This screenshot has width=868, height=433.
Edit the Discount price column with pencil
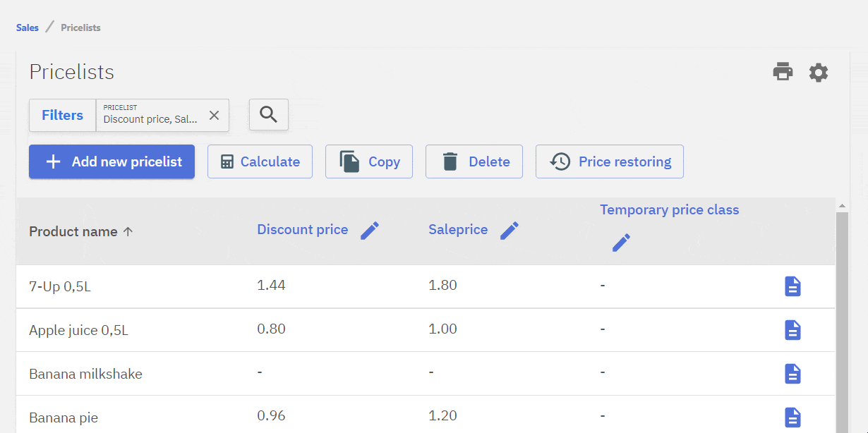point(370,230)
